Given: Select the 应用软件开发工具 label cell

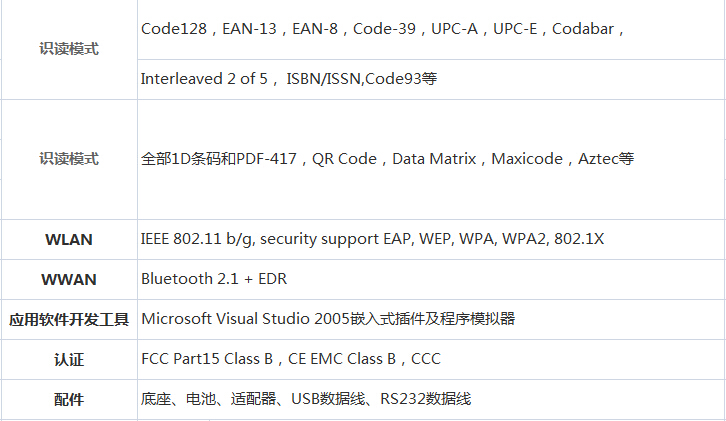Looking at the screenshot, I should point(69,320).
